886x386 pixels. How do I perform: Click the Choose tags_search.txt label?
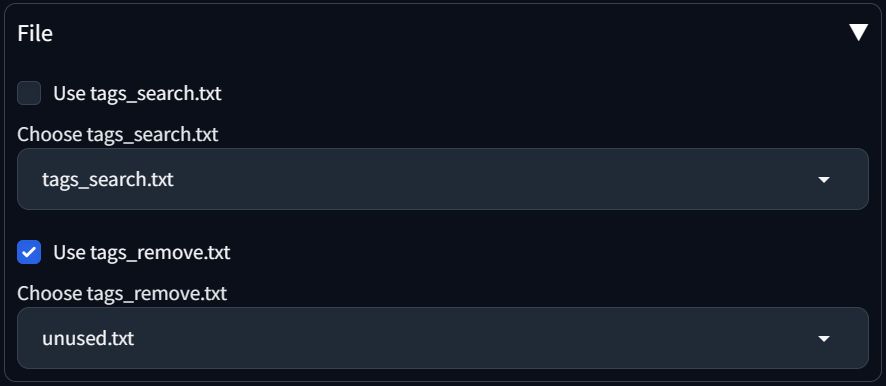point(118,135)
